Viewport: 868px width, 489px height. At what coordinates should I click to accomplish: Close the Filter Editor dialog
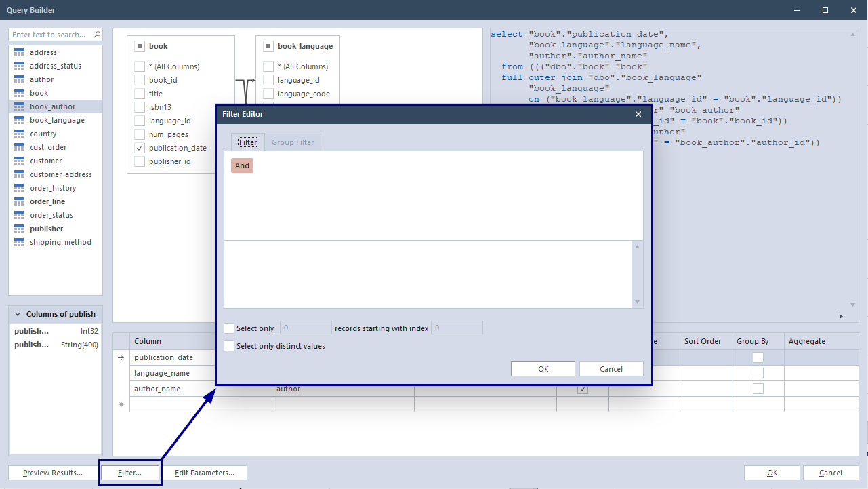click(x=638, y=114)
